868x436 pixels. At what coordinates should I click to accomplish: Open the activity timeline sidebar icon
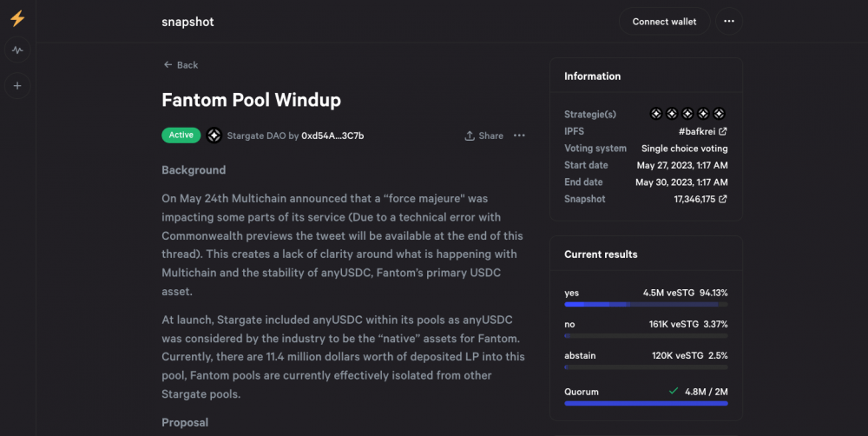tap(17, 50)
